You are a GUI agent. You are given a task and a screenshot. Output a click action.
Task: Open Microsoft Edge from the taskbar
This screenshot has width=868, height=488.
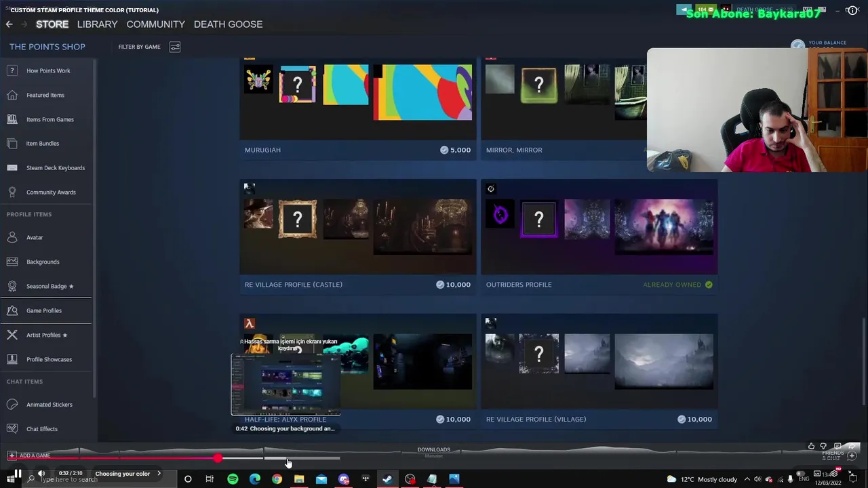coord(255,479)
